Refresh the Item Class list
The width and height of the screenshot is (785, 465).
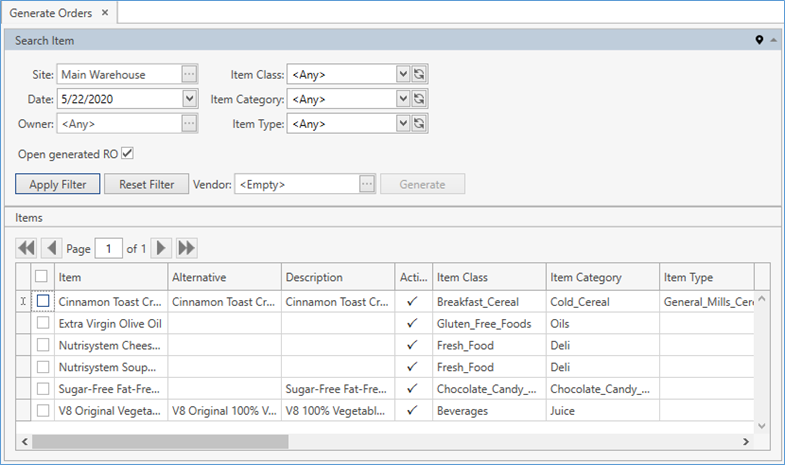click(420, 74)
